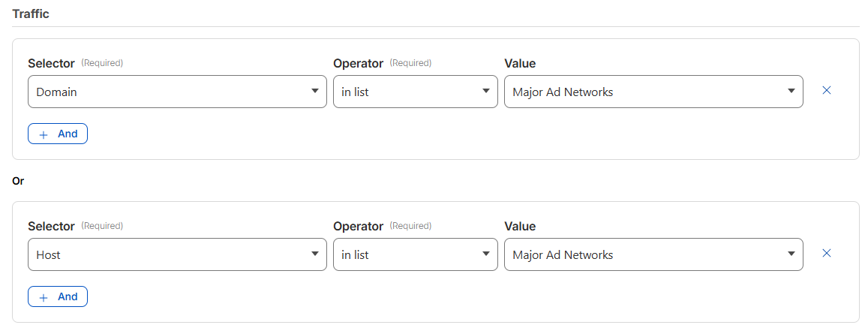Click plus icon below the Host condition
Screen dimensions: 868x328
(44, 297)
